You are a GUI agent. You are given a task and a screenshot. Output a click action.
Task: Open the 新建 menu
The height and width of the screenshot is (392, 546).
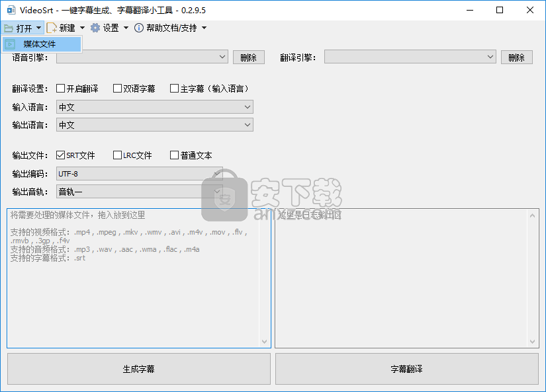tap(66, 28)
